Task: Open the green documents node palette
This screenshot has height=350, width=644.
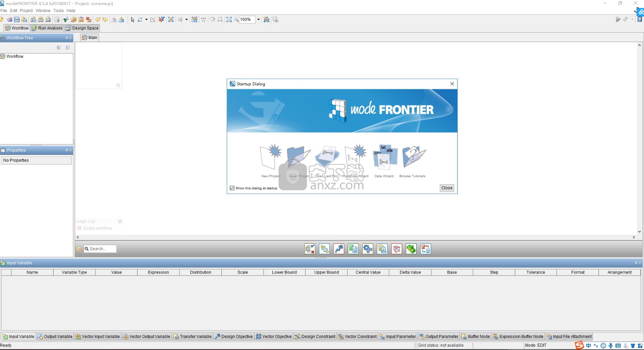Action: 353,249
